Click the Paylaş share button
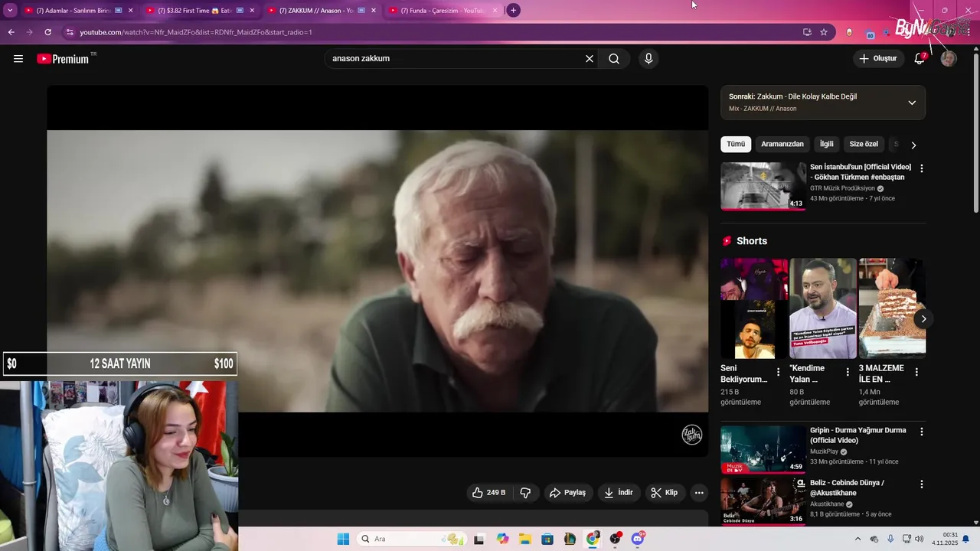Image resolution: width=980 pixels, height=551 pixels. click(567, 493)
